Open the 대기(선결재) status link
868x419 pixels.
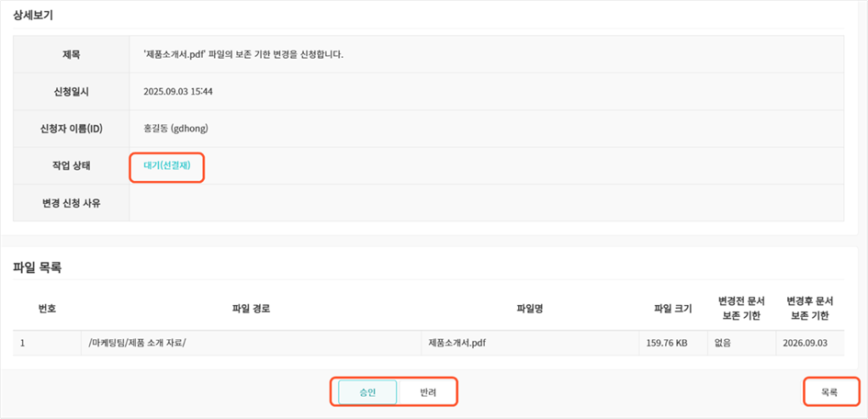coord(166,165)
